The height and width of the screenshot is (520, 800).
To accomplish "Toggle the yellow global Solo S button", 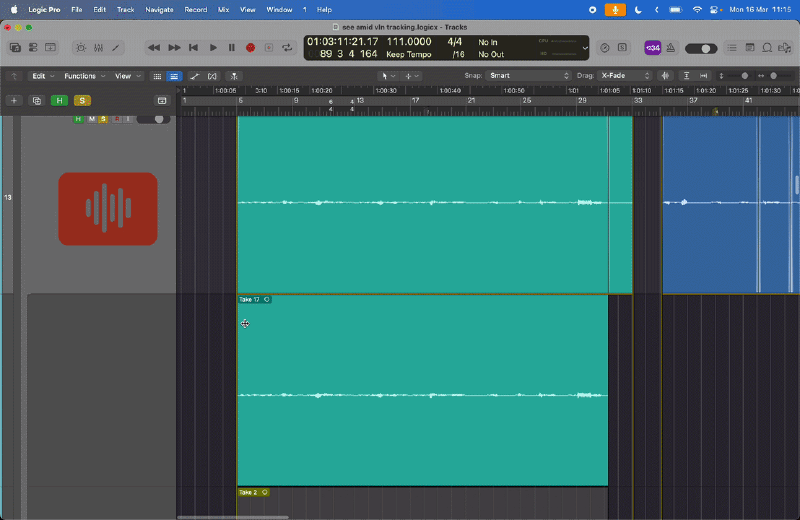I will pos(82,101).
